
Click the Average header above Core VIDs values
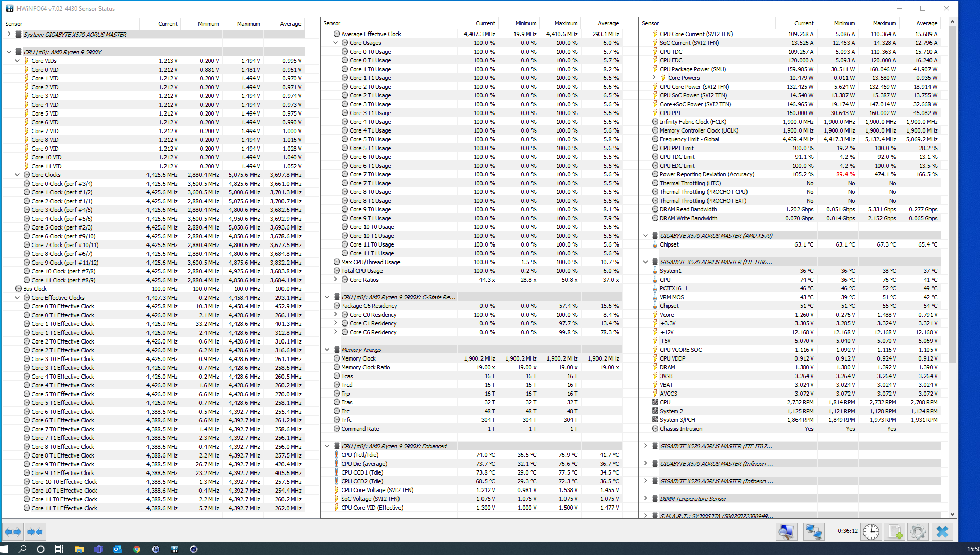point(284,24)
